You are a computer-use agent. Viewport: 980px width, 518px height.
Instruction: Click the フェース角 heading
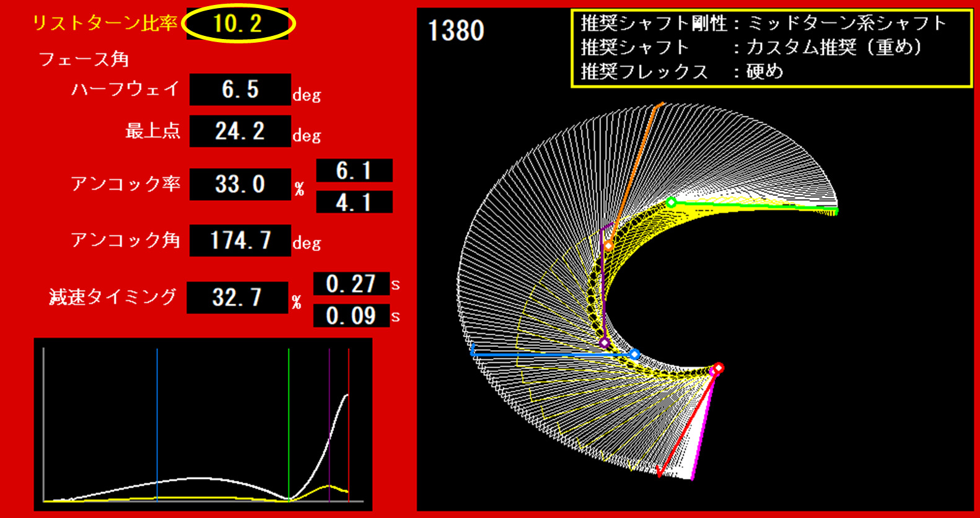tap(84, 59)
